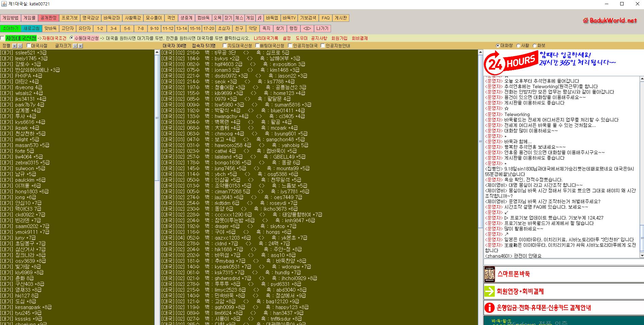Viewport: 644px width, 325px height.
Task: Check the 지도대국신청 box
Action: point(225,46)
